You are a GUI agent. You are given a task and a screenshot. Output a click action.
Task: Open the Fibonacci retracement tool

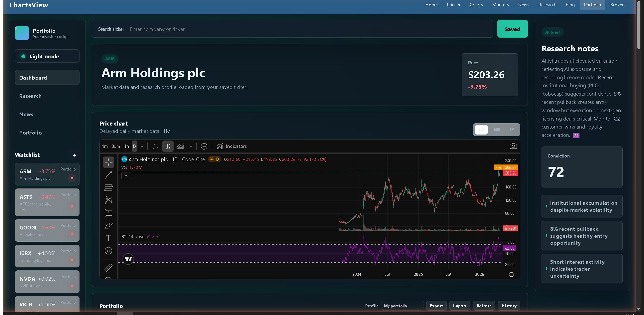click(x=108, y=187)
